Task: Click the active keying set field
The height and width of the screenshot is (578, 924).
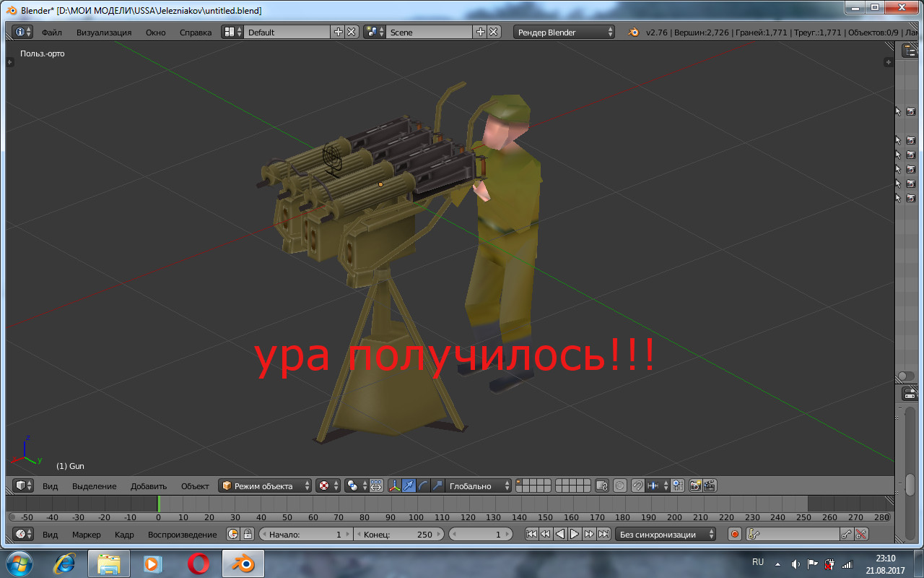Action: coord(793,534)
